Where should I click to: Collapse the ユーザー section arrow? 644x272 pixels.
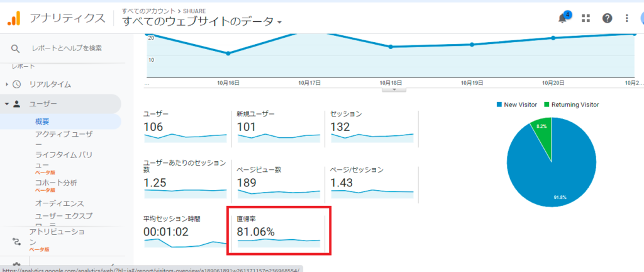click(6, 104)
